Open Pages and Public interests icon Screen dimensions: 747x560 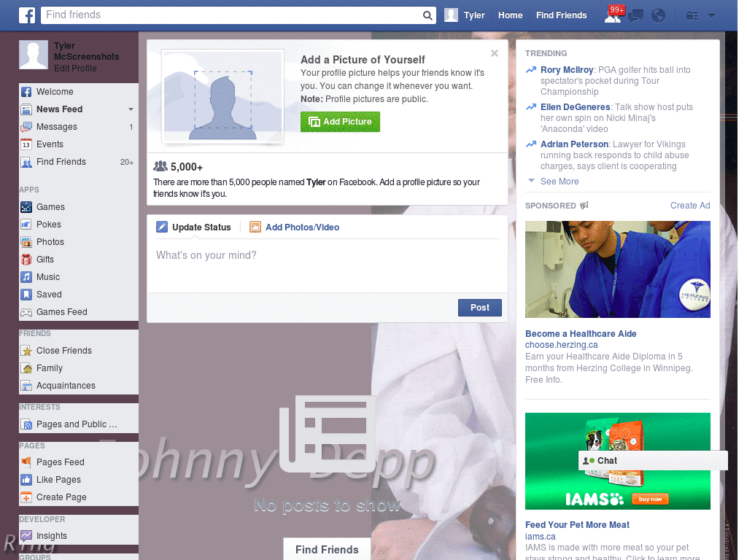tap(26, 424)
